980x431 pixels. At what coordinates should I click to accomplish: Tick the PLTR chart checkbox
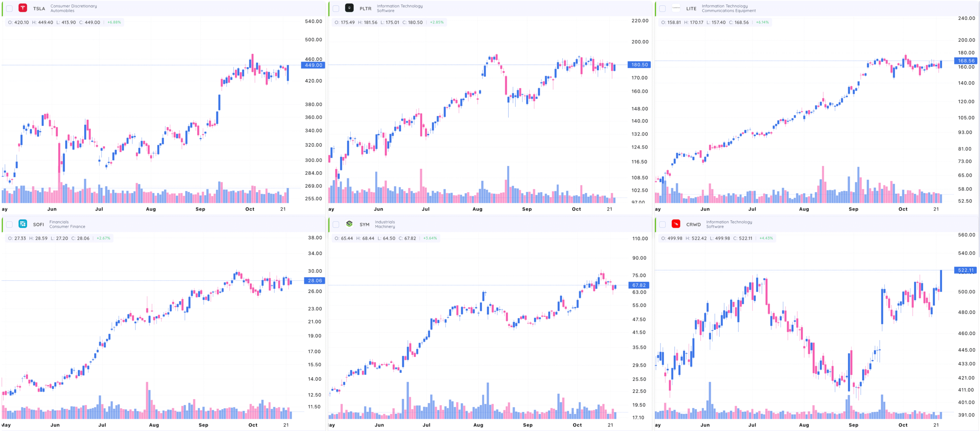[336, 8]
